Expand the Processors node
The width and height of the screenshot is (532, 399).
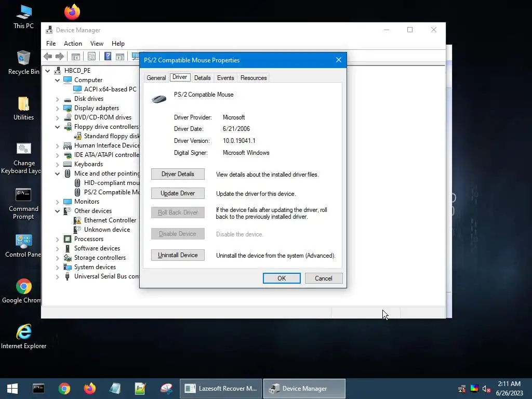[x=57, y=239]
